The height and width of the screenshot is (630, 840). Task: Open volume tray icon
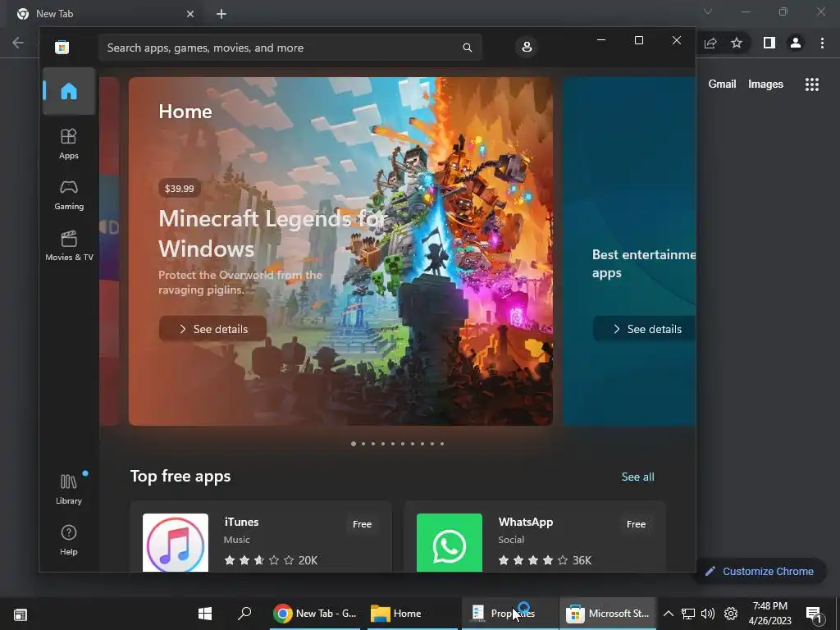point(708,614)
